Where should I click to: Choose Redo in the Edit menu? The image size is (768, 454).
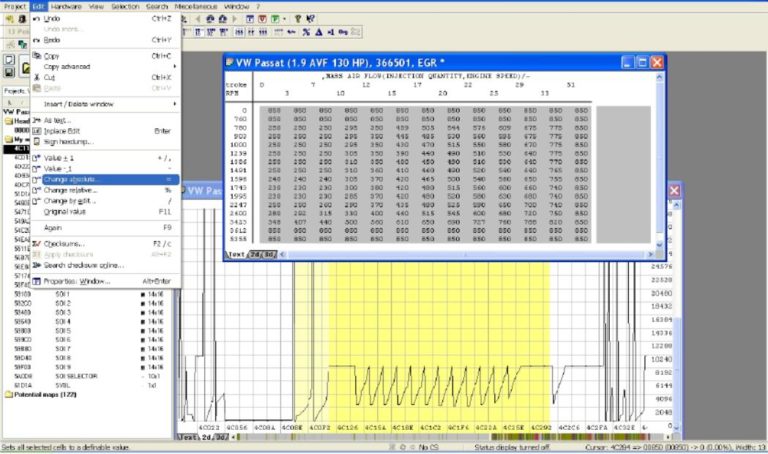point(105,40)
